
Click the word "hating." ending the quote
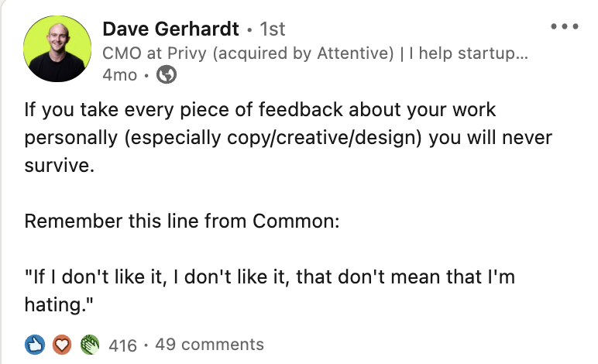point(60,305)
